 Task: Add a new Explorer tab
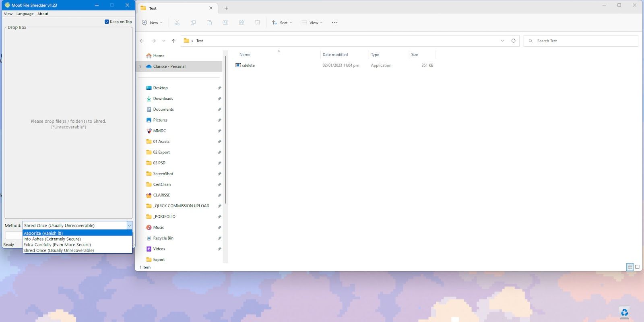(x=226, y=8)
